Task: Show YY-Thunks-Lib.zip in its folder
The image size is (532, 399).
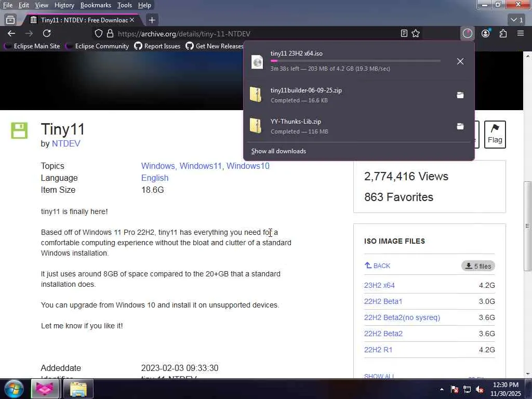Action: click(460, 126)
